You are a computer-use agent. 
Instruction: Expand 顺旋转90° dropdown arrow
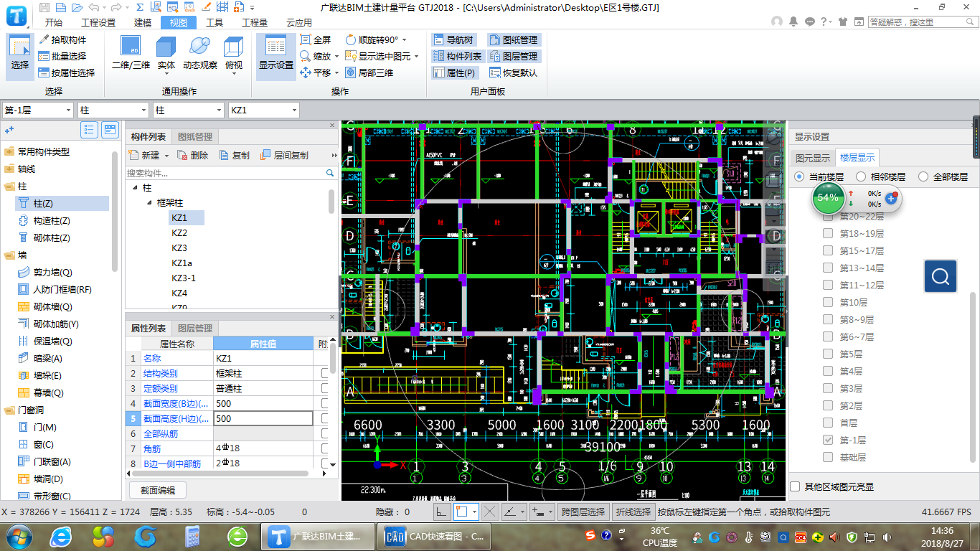pyautogui.click(x=404, y=39)
